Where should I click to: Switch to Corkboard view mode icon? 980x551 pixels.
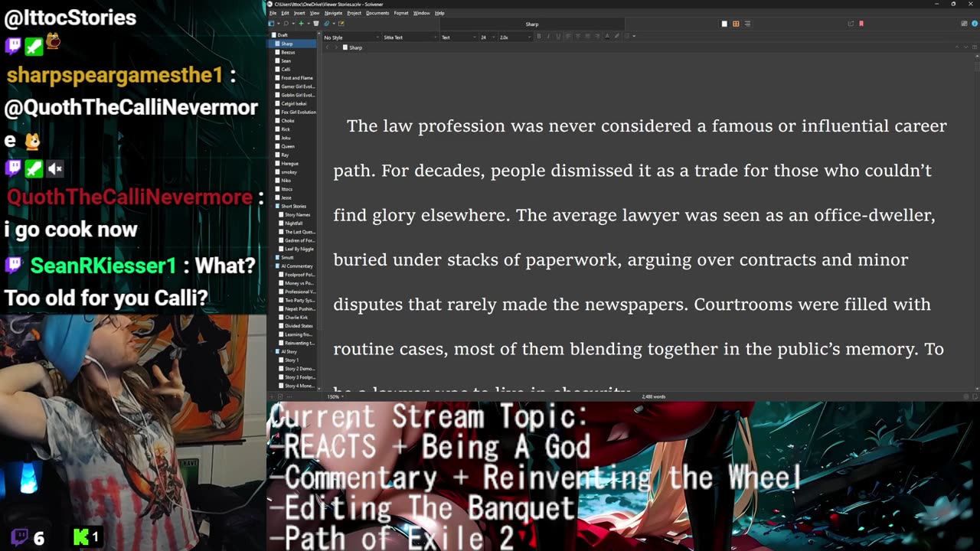click(x=736, y=24)
